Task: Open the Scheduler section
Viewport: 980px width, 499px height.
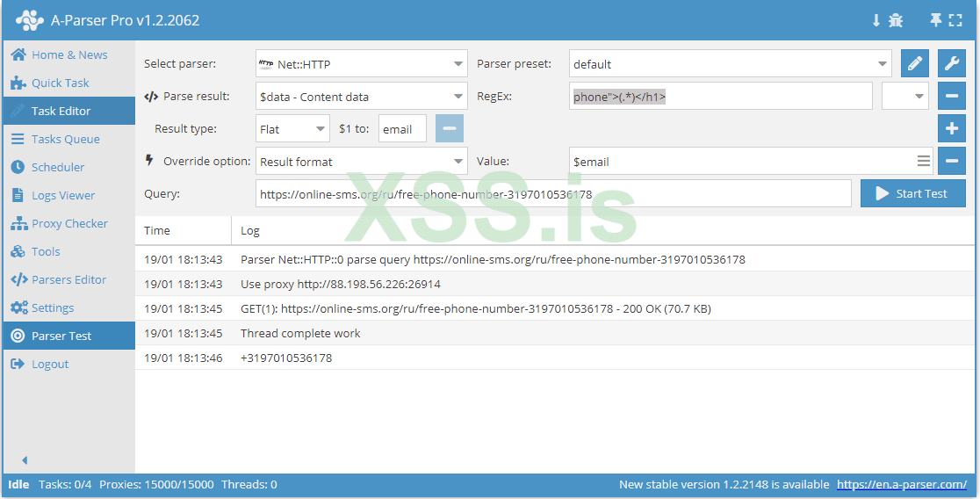Action: click(68, 168)
